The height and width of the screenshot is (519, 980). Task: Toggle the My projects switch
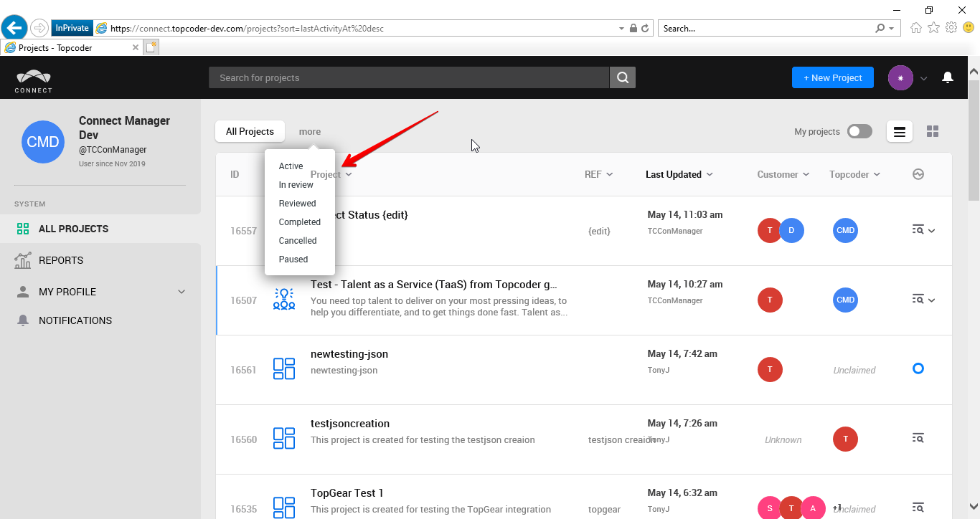tap(859, 131)
